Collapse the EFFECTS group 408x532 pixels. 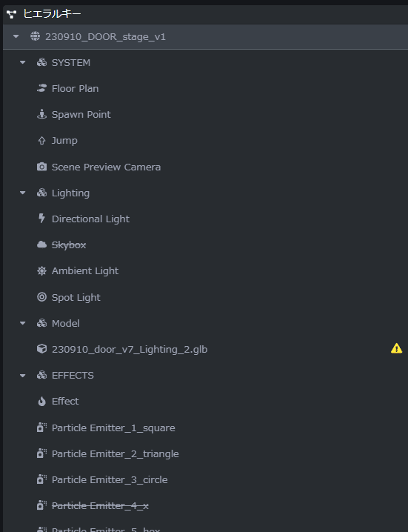click(22, 375)
